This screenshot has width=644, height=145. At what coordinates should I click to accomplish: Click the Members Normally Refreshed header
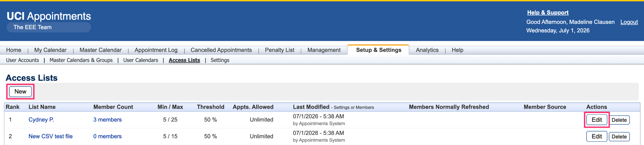(x=449, y=107)
